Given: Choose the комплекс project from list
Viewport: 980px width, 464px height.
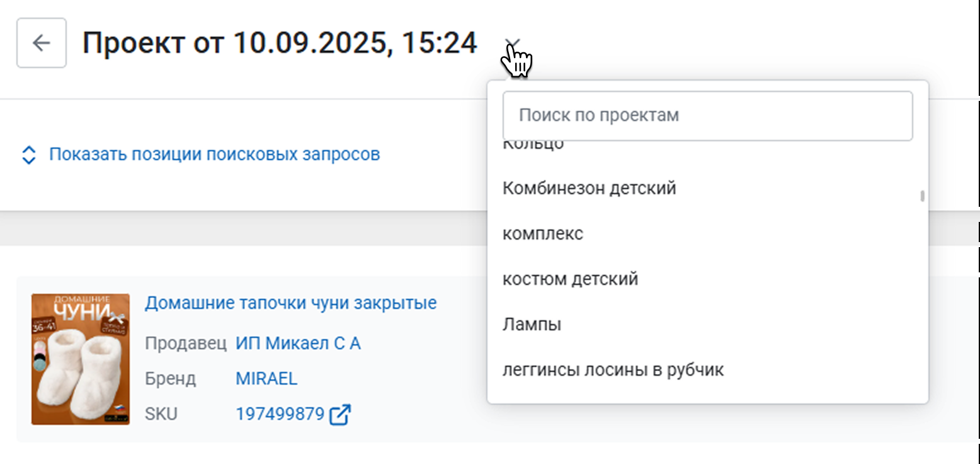Looking at the screenshot, I should (x=543, y=234).
